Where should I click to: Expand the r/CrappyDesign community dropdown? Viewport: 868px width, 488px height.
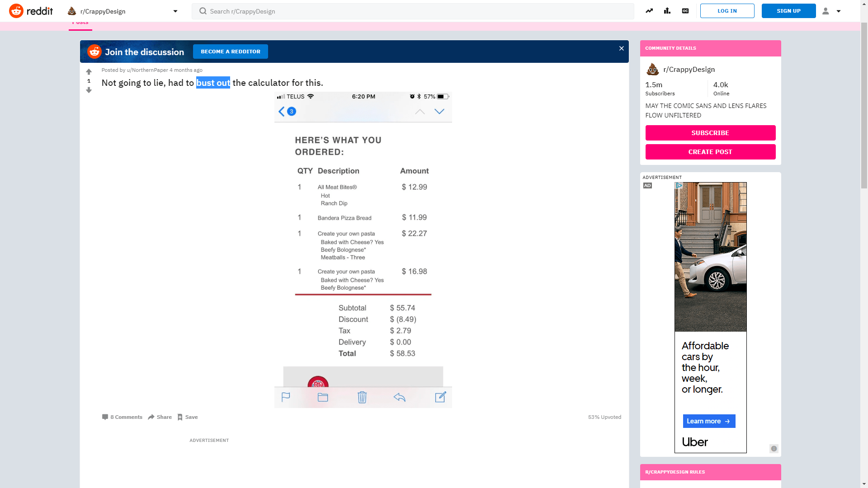175,11
